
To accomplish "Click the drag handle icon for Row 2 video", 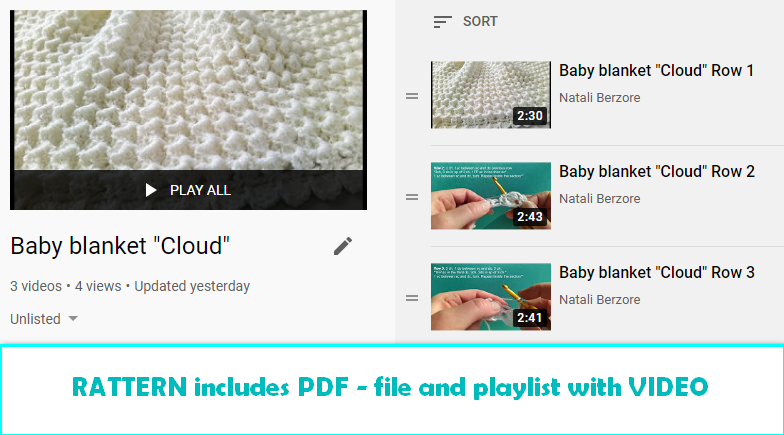I will pyautogui.click(x=412, y=197).
